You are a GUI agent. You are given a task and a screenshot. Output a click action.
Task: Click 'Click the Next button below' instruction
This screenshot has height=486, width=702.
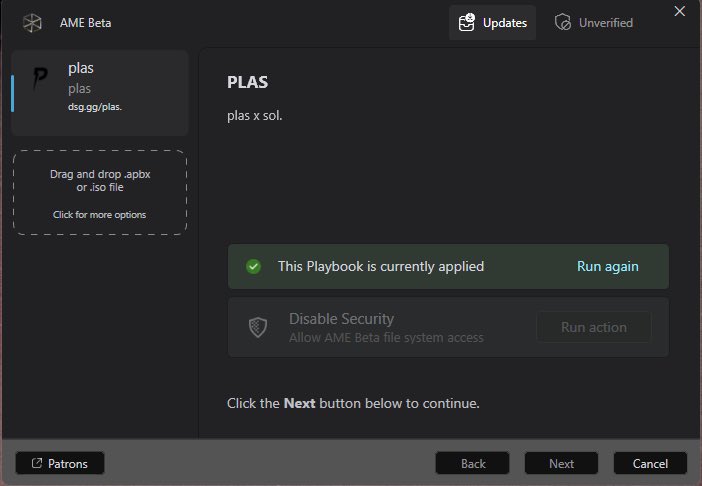pos(353,403)
